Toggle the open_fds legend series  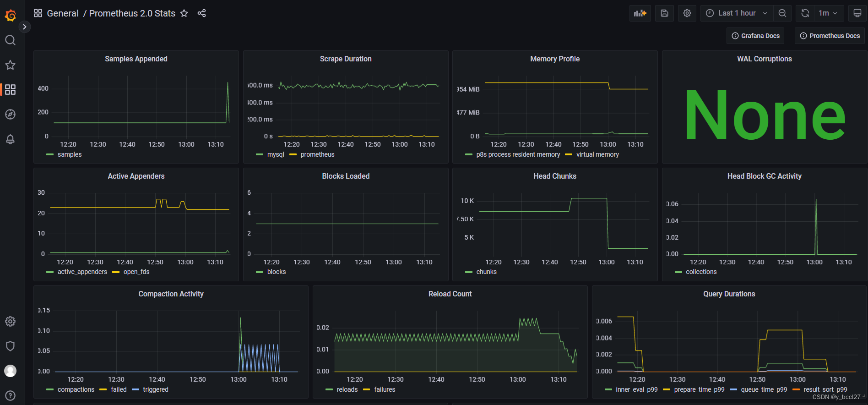(x=136, y=272)
